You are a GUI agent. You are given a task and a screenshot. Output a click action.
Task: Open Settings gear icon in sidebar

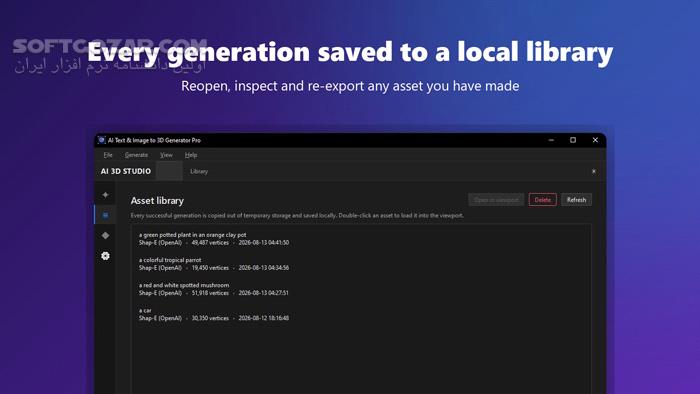click(105, 256)
